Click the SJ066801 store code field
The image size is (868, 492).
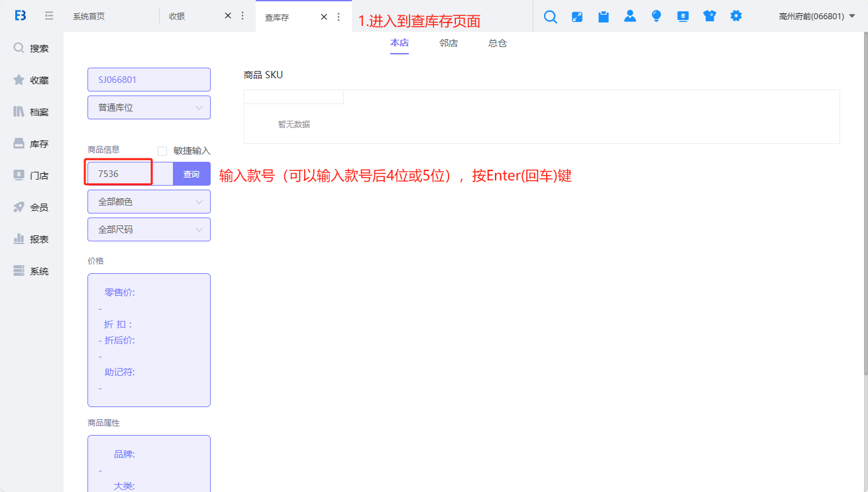(x=149, y=80)
